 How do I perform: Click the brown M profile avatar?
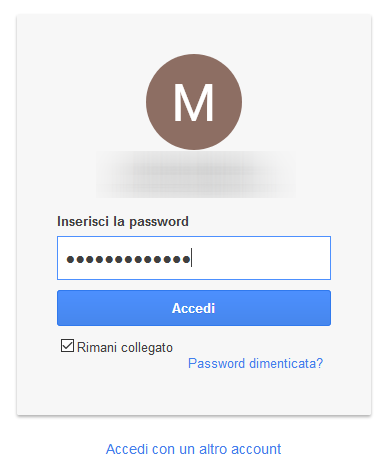[x=194, y=102]
